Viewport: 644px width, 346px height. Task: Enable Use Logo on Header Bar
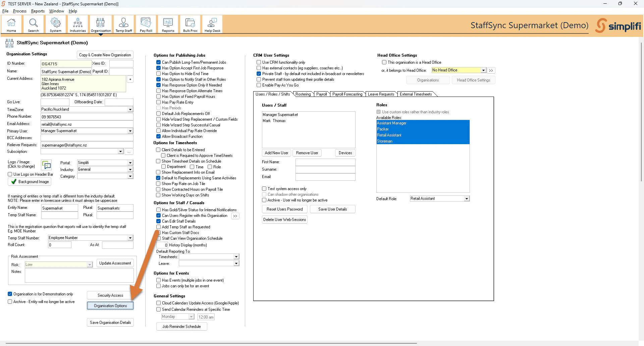(10, 174)
